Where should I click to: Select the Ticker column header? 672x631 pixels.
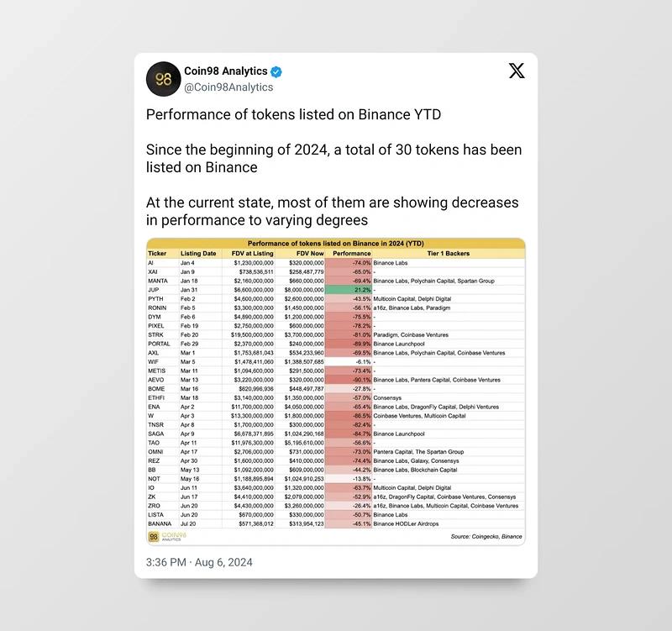point(158,253)
